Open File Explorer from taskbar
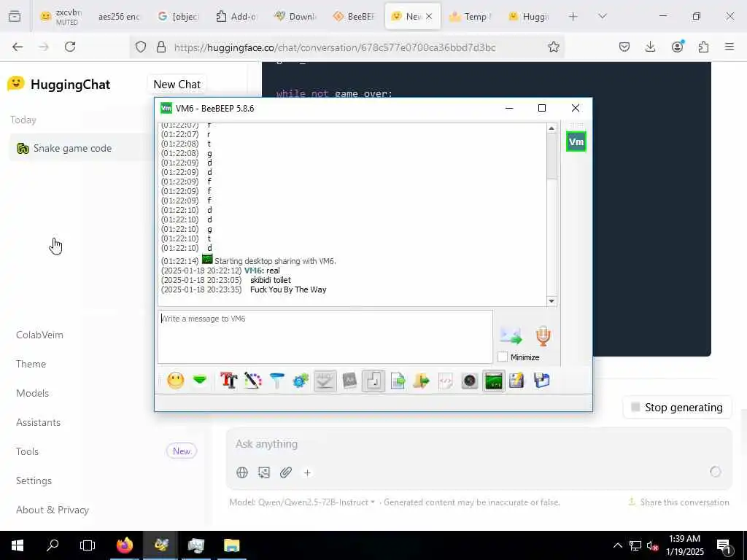The height and width of the screenshot is (560, 747). tap(231, 545)
